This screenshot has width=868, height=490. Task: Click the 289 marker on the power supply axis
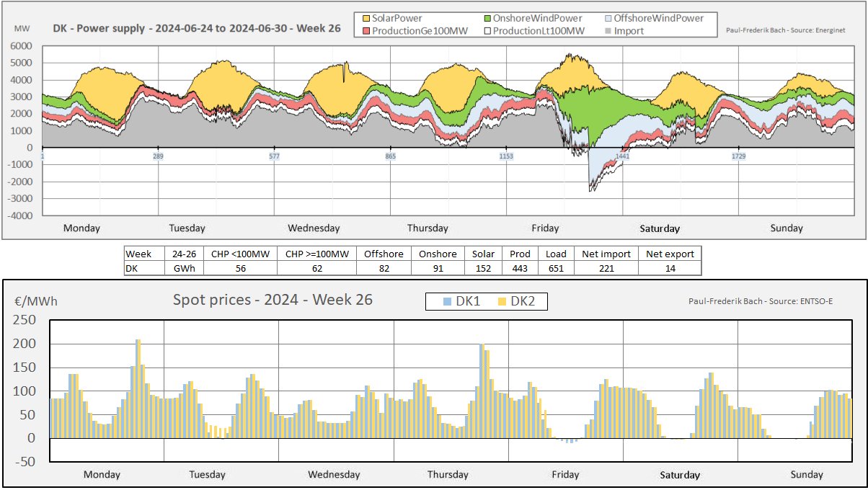click(x=158, y=156)
